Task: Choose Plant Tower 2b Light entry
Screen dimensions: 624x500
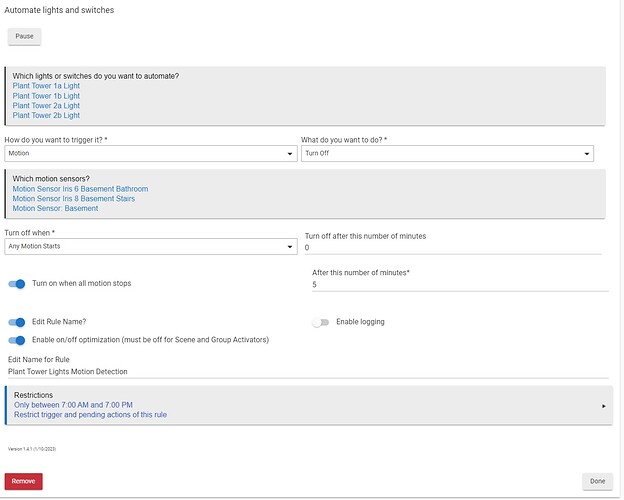Action: coord(46,116)
